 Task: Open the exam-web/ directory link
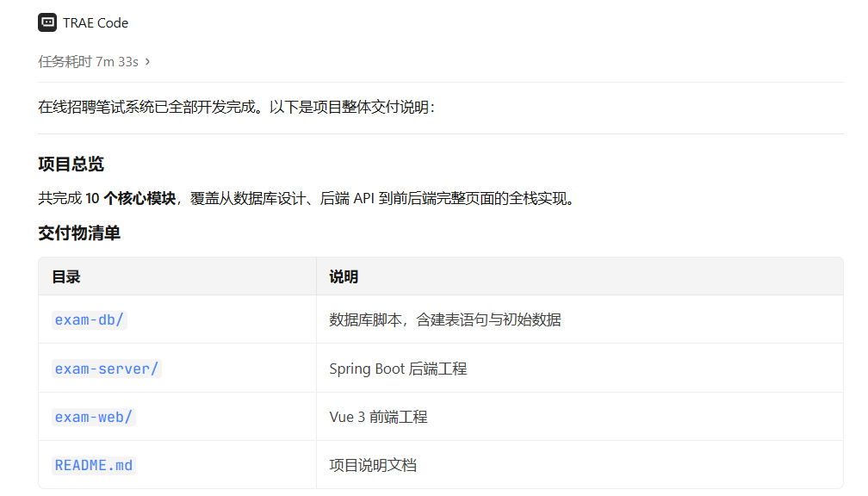[94, 417]
